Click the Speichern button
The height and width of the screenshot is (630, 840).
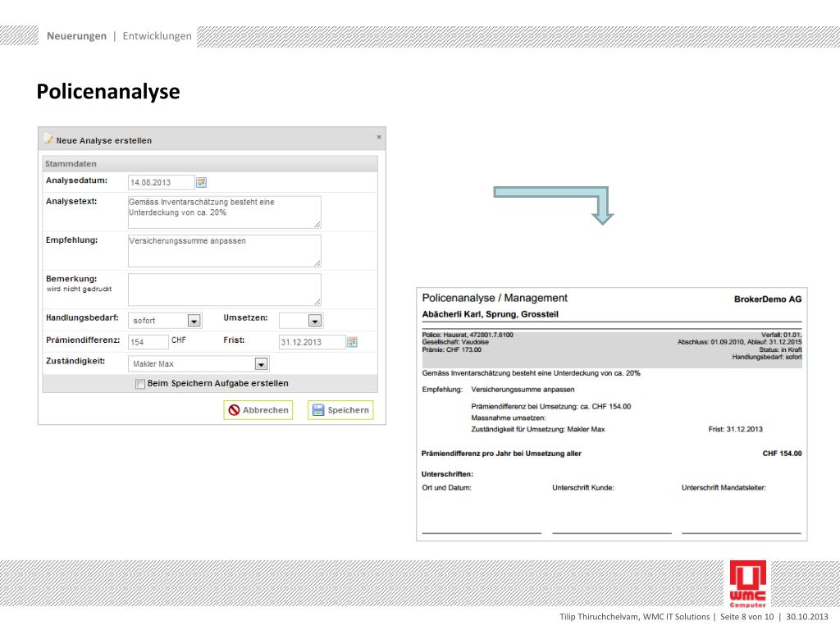tap(340, 410)
